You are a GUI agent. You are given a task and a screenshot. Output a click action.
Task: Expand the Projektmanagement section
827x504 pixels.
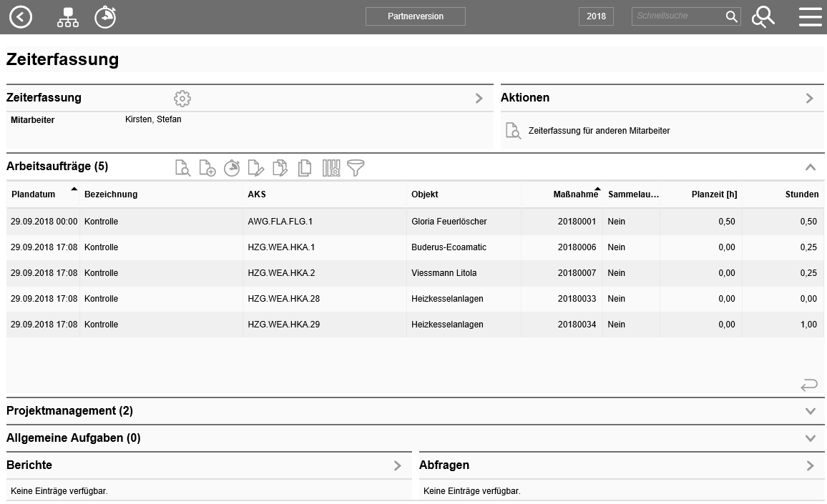point(810,411)
